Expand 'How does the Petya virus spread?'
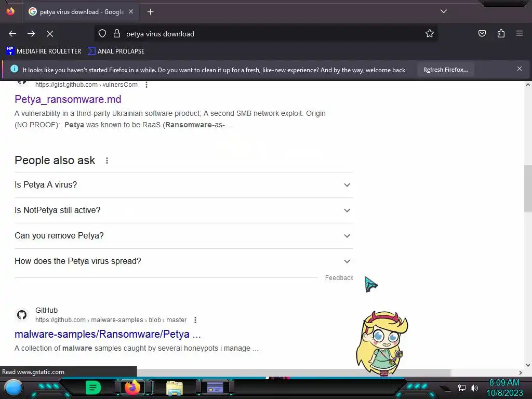Viewport: 532px width, 399px height. [x=184, y=261]
